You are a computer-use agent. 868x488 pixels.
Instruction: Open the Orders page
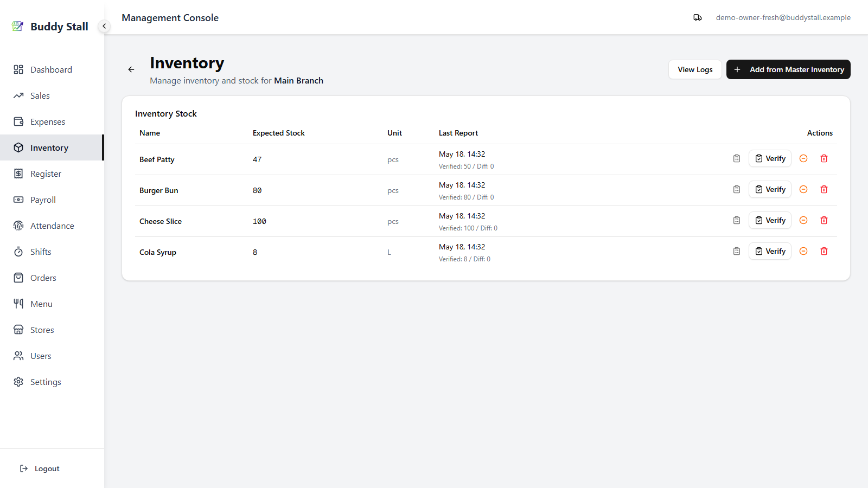click(x=52, y=278)
